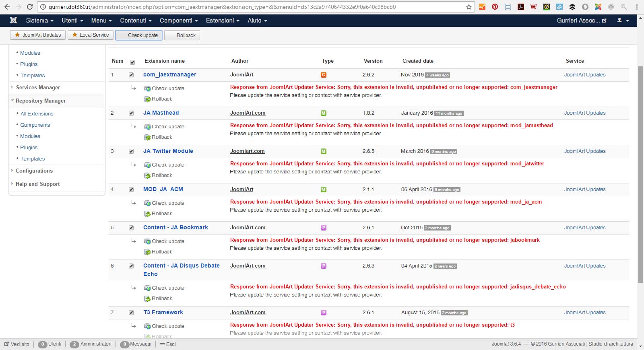The height and width of the screenshot is (350, 644).
Task: Click Rollback icon under JA Disqus Debate Echo
Action: point(147,299)
